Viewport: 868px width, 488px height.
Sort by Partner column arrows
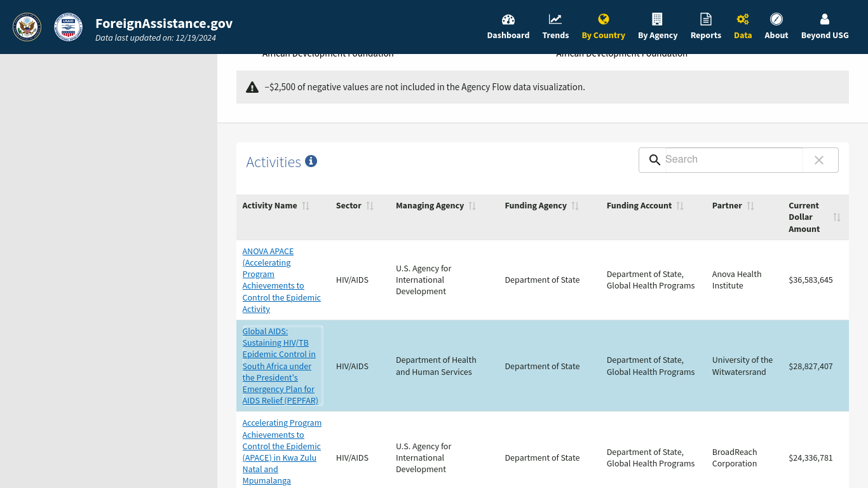pos(750,206)
